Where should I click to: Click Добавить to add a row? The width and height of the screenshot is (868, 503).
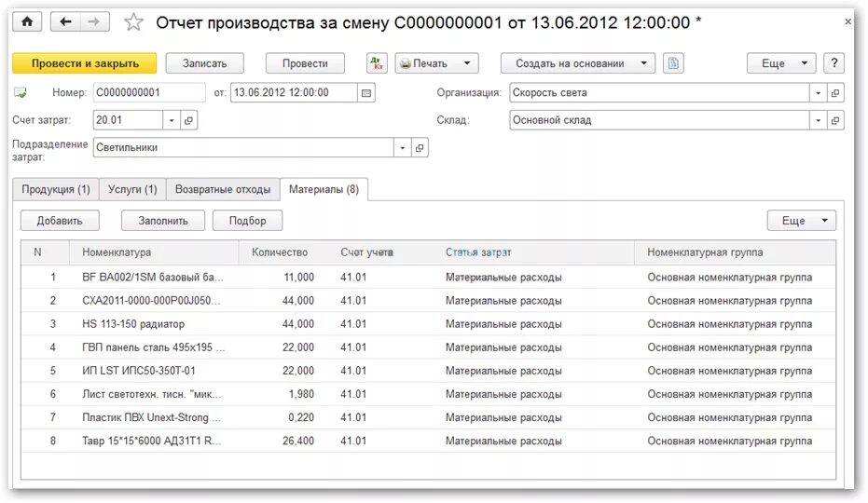[60, 220]
